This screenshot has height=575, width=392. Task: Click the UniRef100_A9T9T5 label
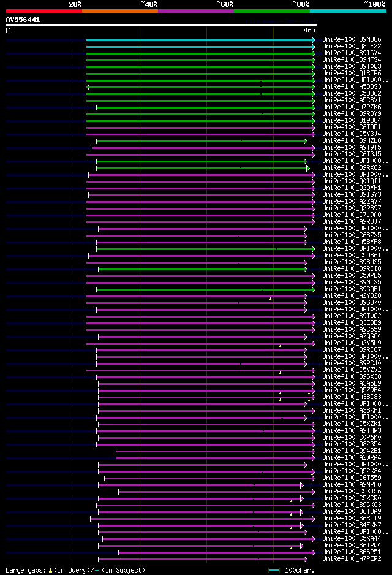(x=352, y=147)
